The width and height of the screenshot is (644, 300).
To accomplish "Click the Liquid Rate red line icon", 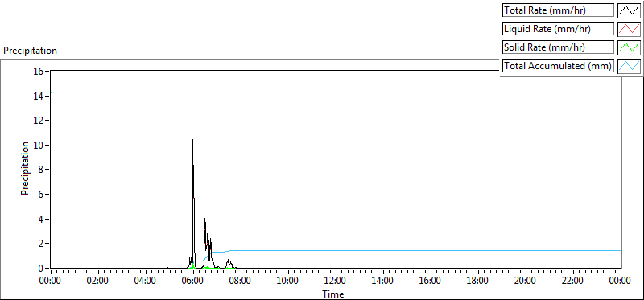I will click(629, 29).
